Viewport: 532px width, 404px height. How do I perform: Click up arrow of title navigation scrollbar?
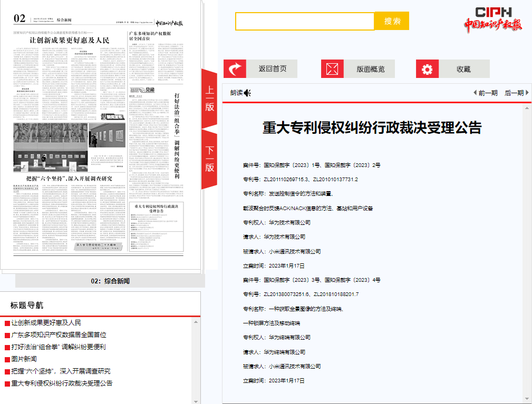click(x=196, y=322)
